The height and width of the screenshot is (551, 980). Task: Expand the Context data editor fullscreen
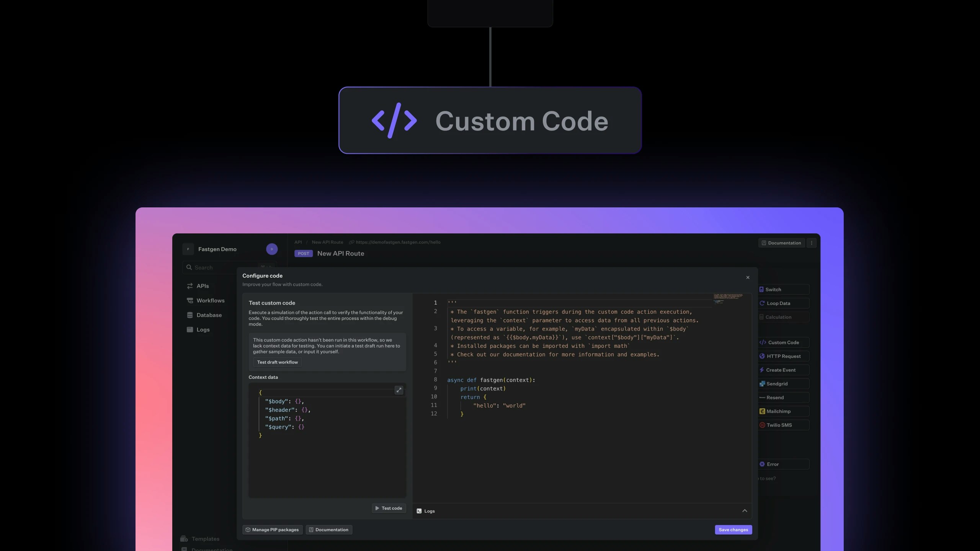[x=399, y=390]
